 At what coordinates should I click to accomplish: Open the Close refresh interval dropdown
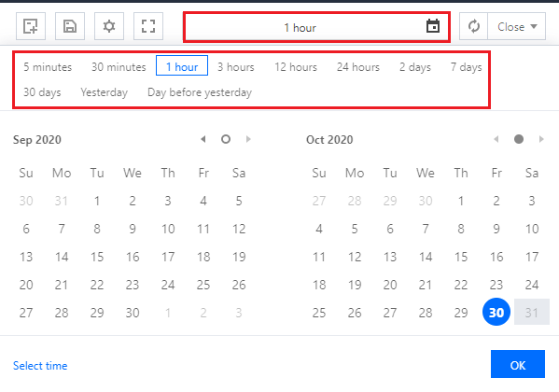[517, 26]
